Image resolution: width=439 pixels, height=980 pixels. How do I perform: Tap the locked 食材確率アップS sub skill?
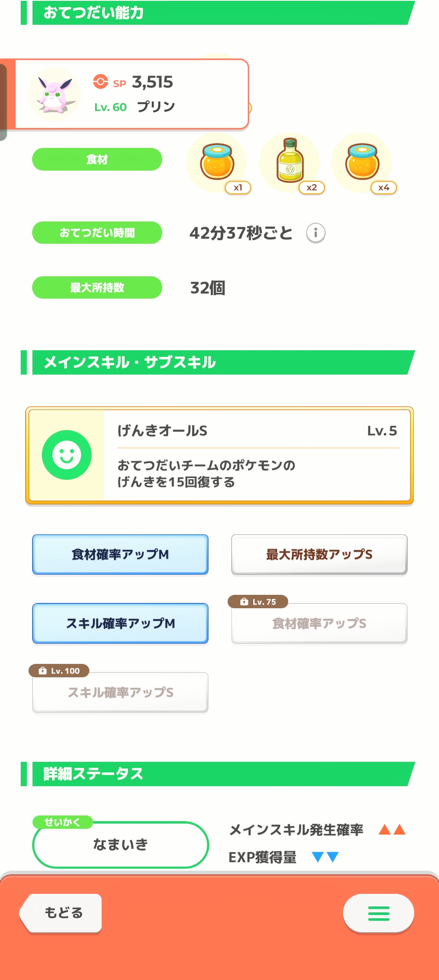319,624
